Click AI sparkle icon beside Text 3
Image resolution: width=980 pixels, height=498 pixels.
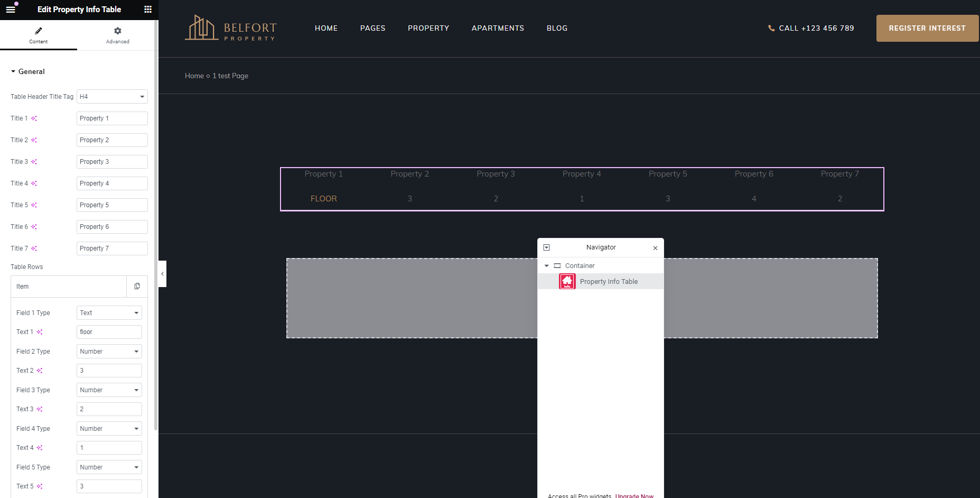40,409
